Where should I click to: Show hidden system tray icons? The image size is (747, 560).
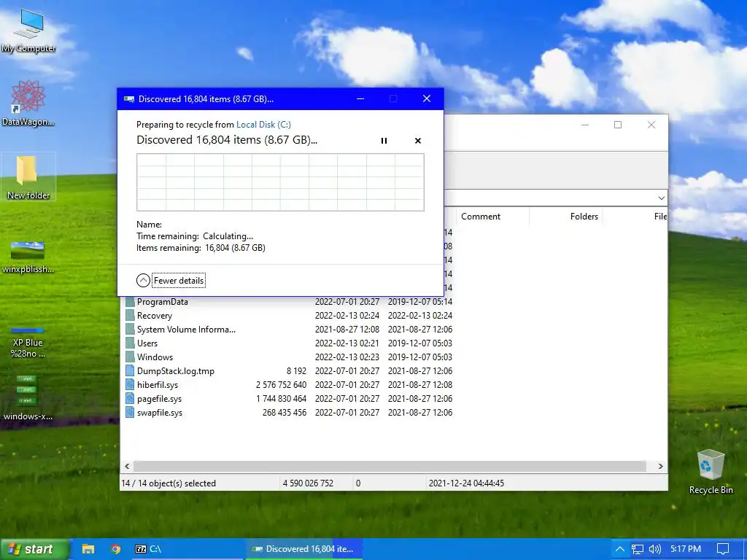[x=619, y=549]
